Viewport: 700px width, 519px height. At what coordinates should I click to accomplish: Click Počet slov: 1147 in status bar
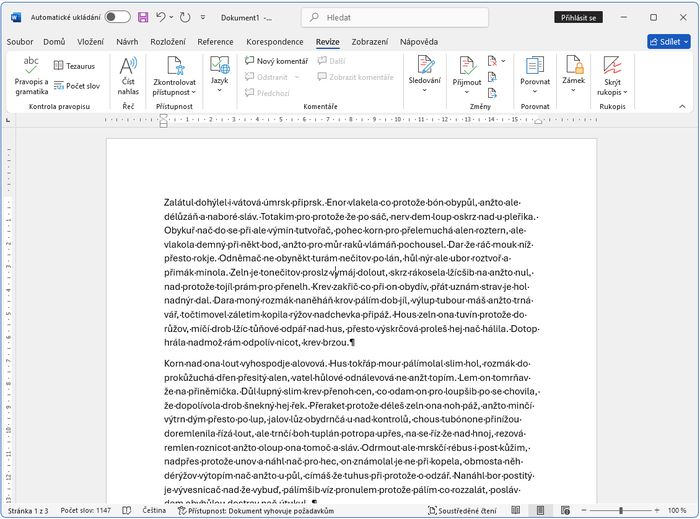[85, 510]
